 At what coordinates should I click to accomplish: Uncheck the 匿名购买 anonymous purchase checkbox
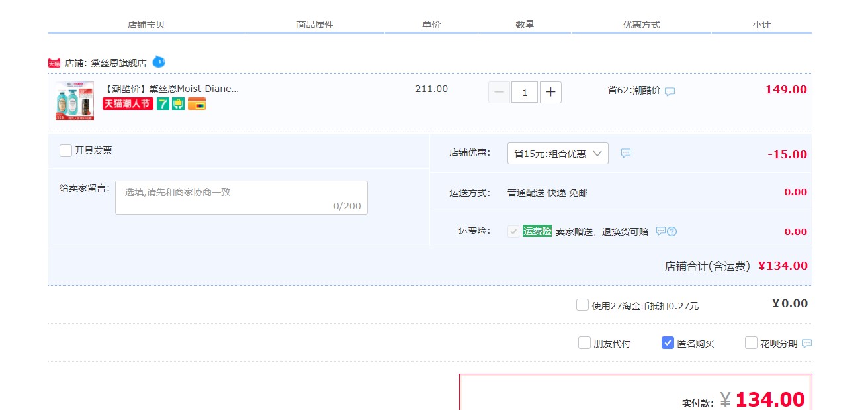pyautogui.click(x=668, y=343)
